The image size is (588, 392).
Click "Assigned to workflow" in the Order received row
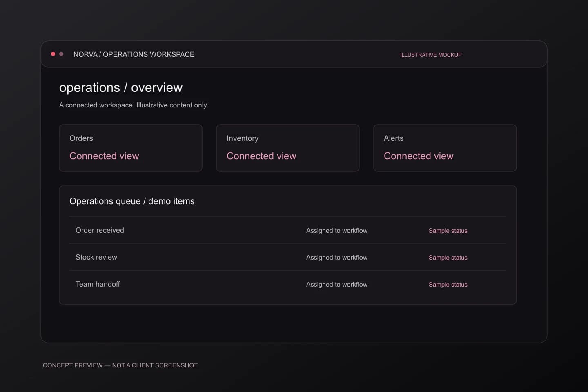pos(337,231)
